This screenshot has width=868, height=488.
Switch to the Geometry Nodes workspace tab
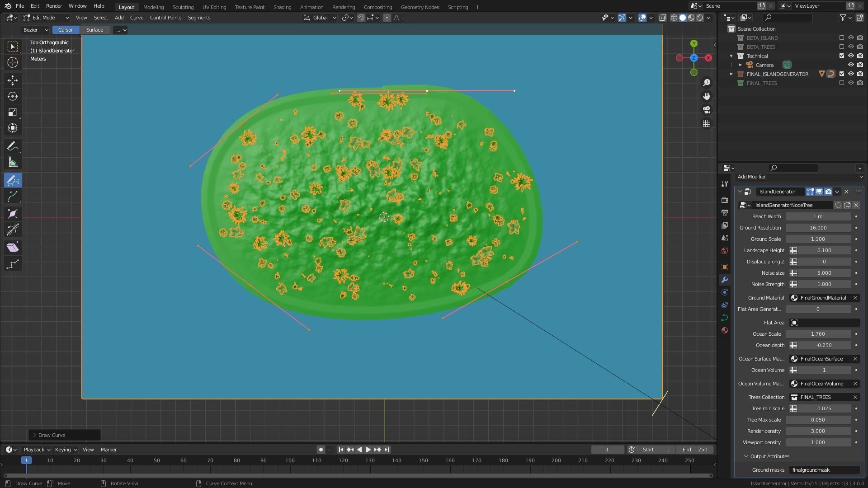420,7
